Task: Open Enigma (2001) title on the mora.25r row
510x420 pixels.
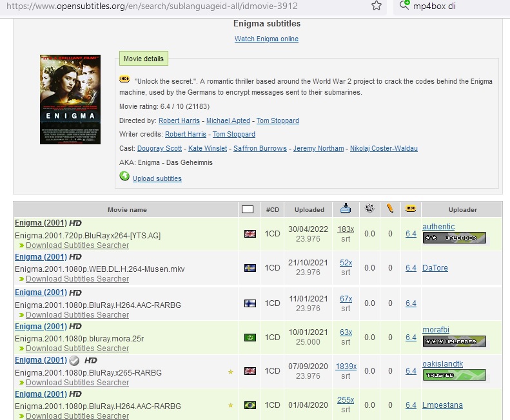Action: click(41, 327)
